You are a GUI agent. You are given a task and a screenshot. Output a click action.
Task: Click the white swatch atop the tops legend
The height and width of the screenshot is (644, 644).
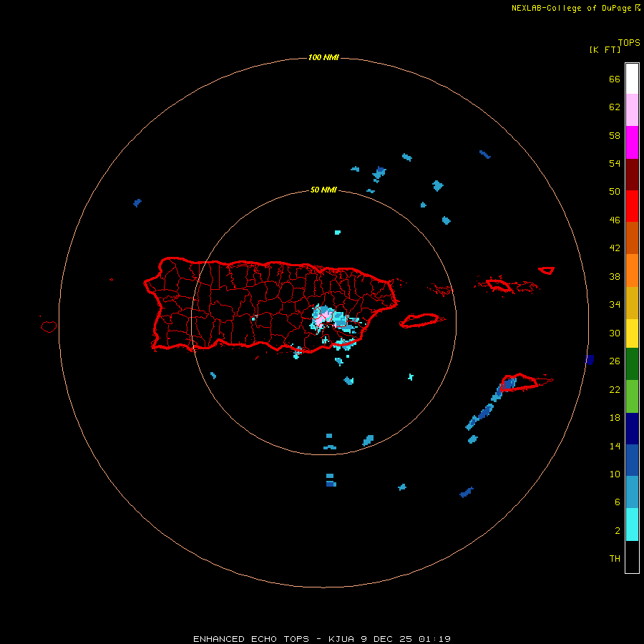(x=632, y=79)
